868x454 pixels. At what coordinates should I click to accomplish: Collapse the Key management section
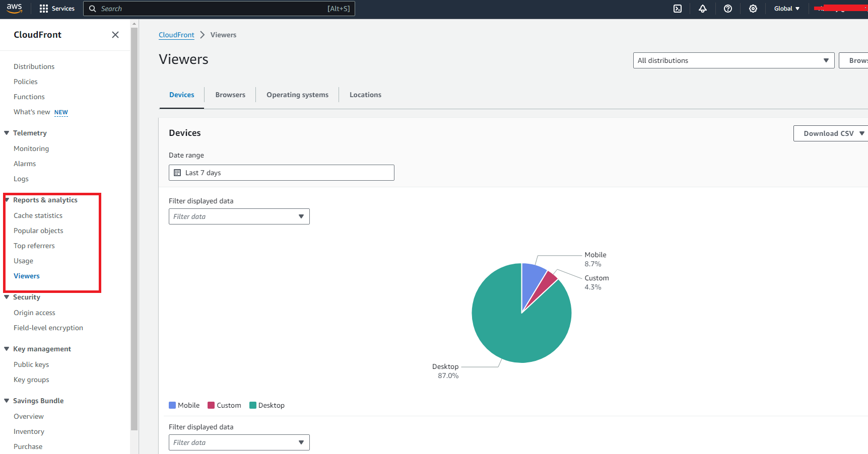7,349
